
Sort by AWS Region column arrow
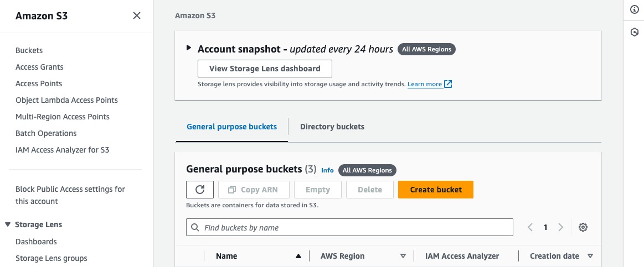tap(403, 256)
